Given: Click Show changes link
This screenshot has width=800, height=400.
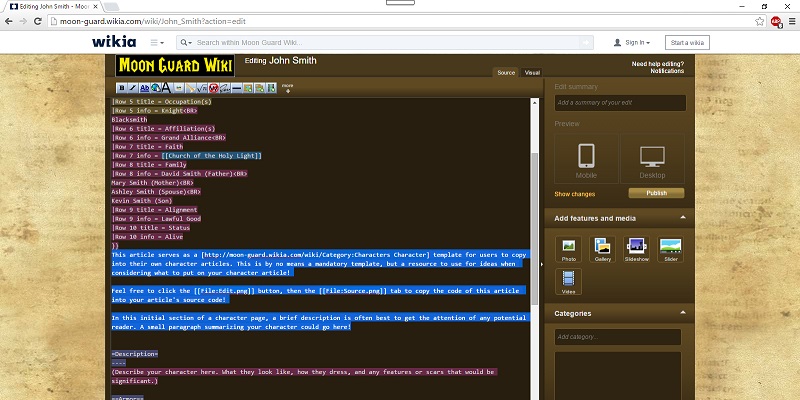Looking at the screenshot, I should (x=574, y=194).
